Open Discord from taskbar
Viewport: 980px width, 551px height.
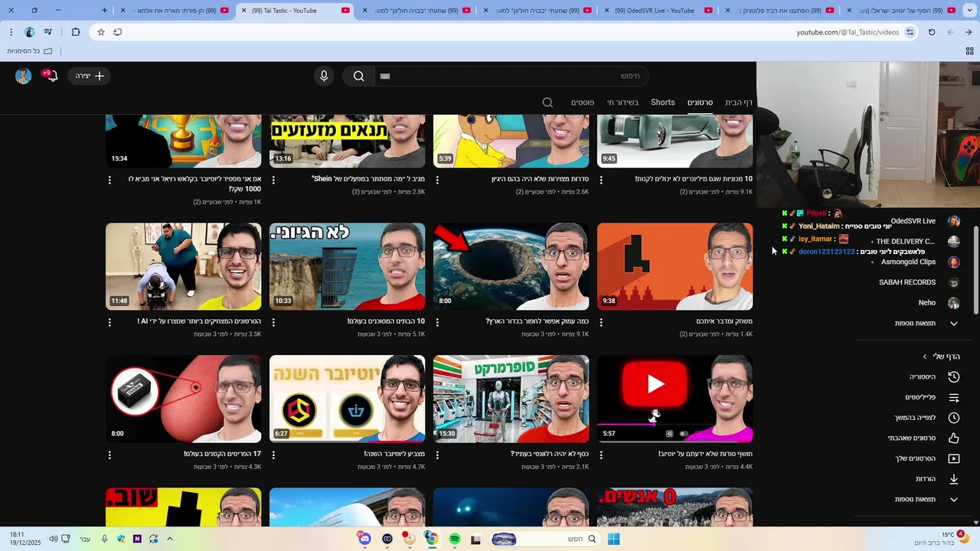point(364,539)
